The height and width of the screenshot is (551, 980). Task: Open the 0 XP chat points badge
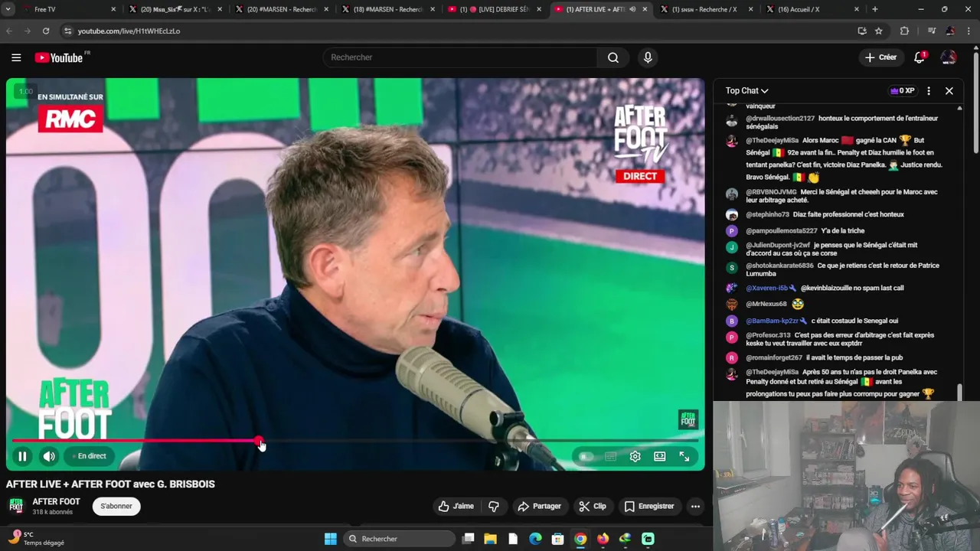(902, 90)
